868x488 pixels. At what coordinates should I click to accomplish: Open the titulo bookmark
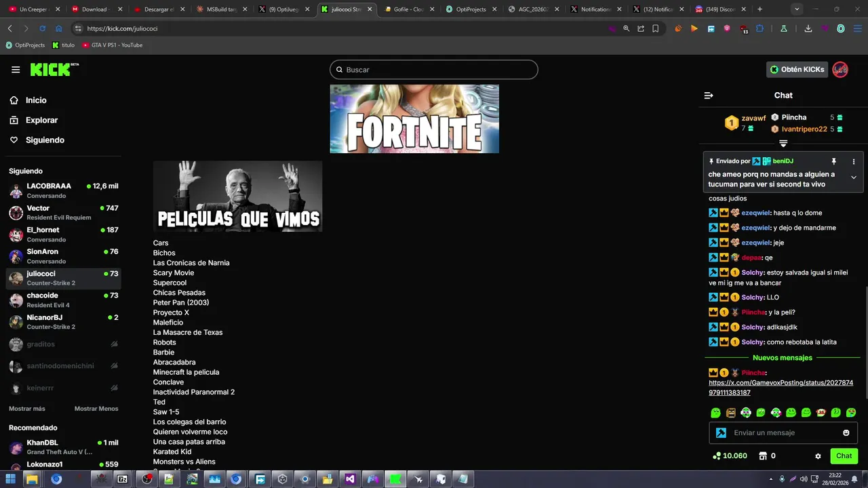(63, 45)
